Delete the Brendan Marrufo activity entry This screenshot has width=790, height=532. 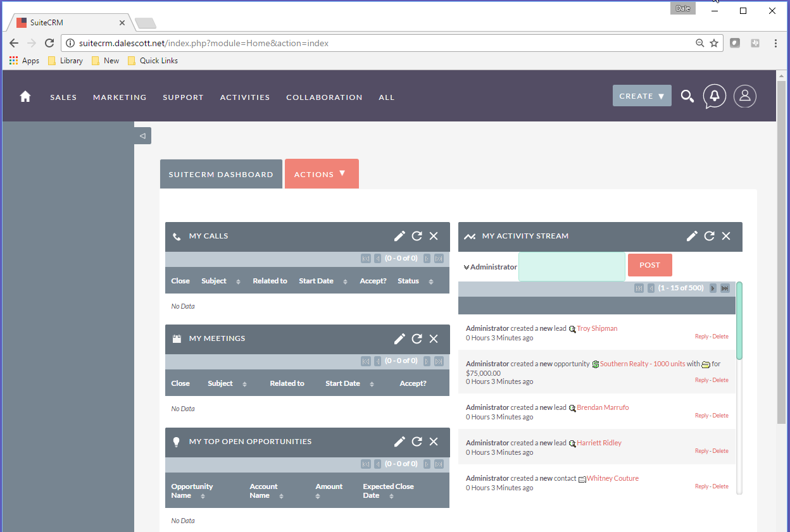(x=720, y=416)
